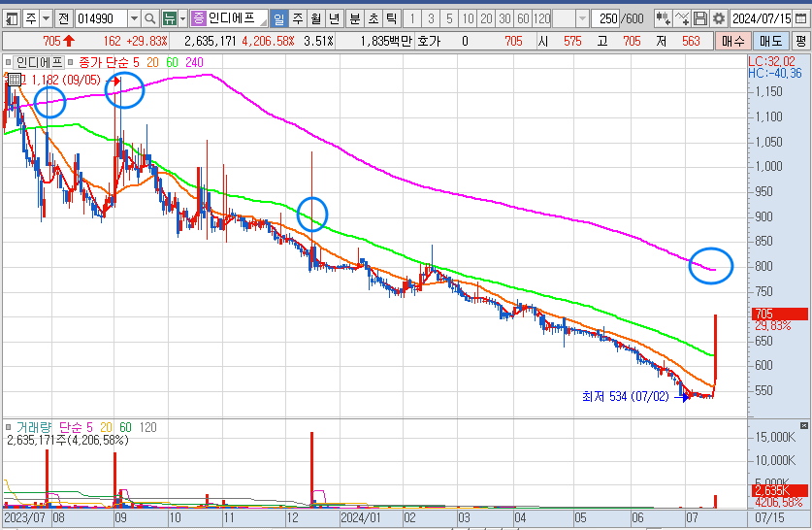Switch to 틱 tick chart

click(x=392, y=19)
